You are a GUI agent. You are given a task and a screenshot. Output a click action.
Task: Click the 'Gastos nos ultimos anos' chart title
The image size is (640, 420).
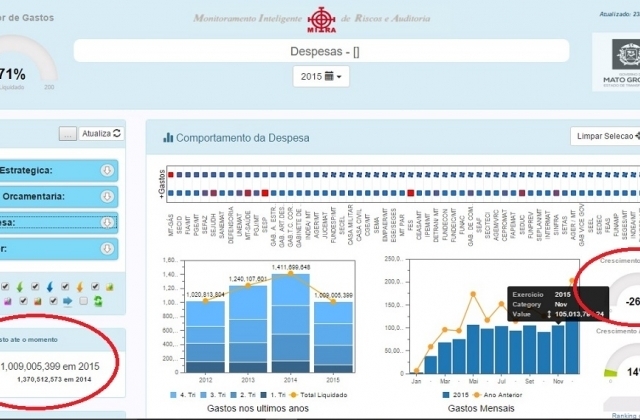click(x=258, y=408)
